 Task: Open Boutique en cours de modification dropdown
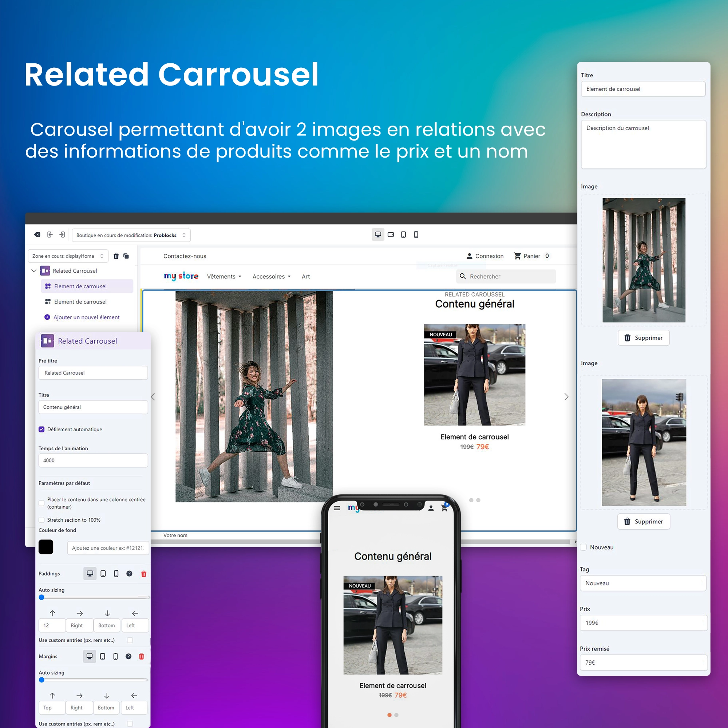131,235
